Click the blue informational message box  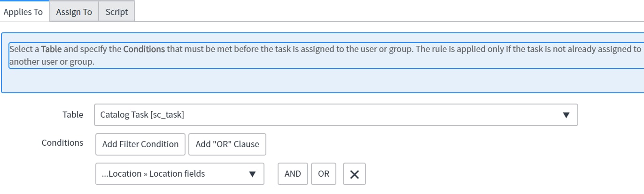click(x=322, y=63)
